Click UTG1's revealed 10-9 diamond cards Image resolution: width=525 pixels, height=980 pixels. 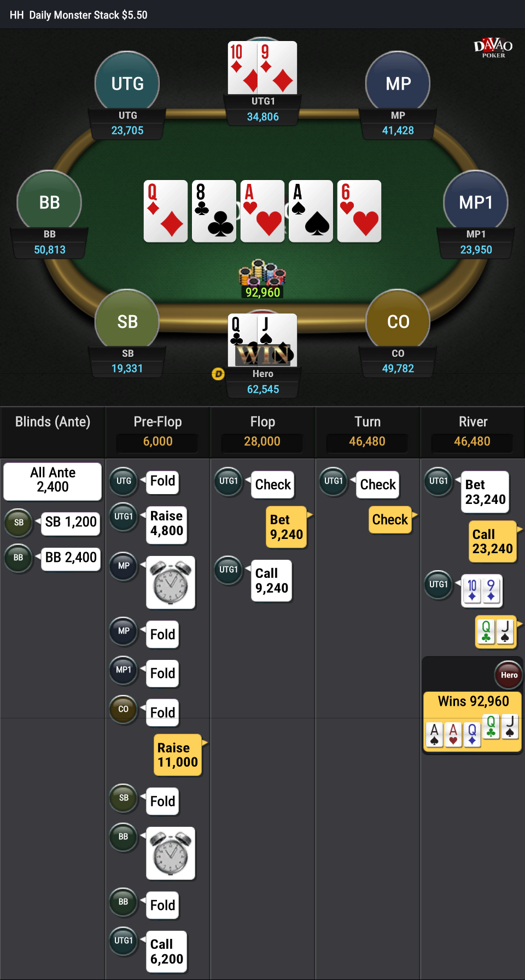(x=262, y=68)
